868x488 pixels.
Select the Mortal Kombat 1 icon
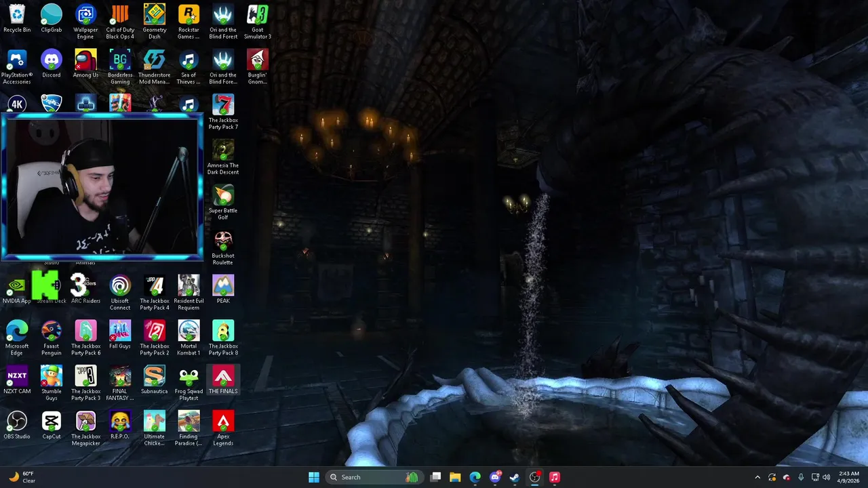[189, 338]
